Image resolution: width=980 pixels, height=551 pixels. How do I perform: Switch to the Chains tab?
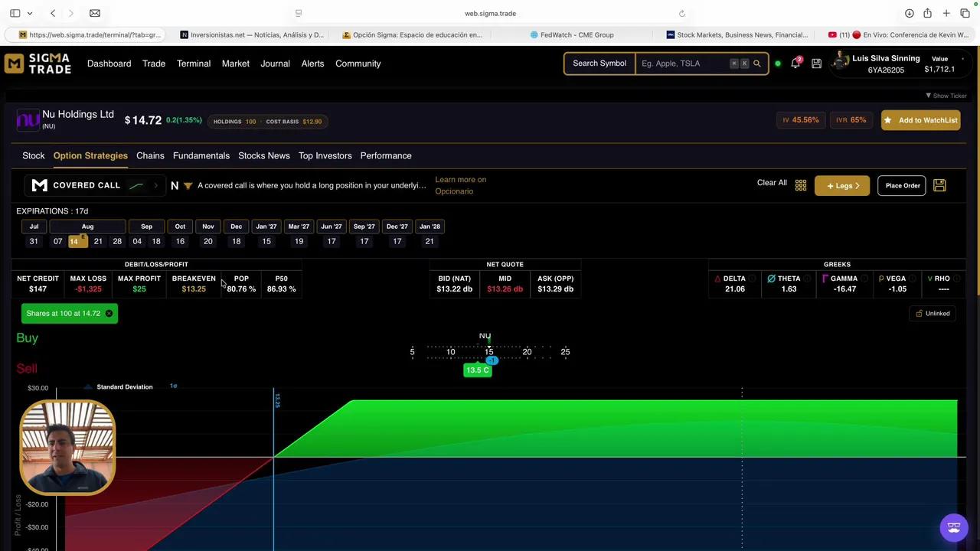(150, 155)
